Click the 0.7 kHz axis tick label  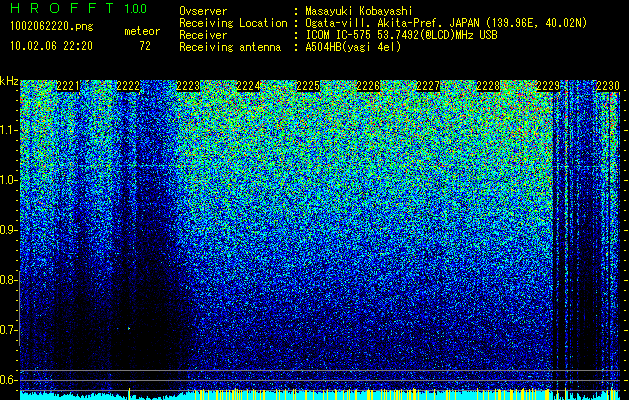coord(8,330)
